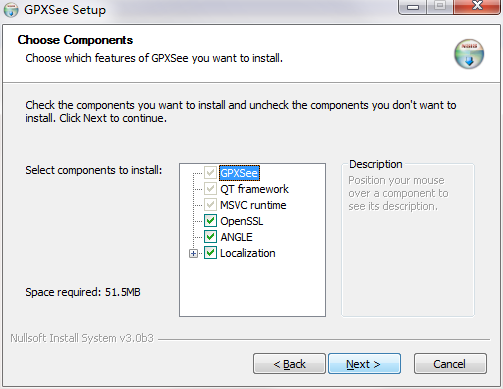Click the Description box text area
Viewport: 503px width, 389px height.
408,240
